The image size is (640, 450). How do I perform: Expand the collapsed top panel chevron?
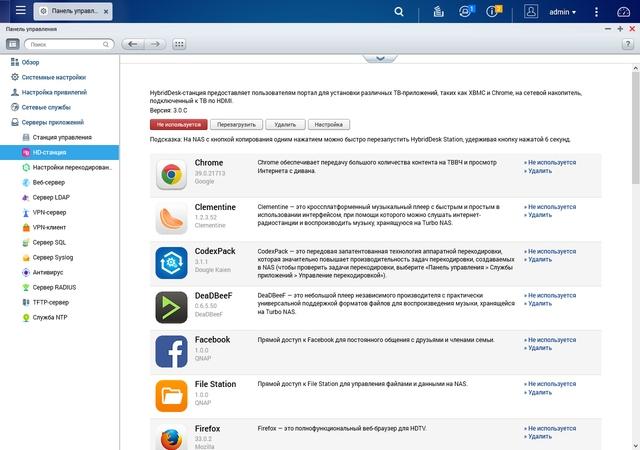coord(380,58)
